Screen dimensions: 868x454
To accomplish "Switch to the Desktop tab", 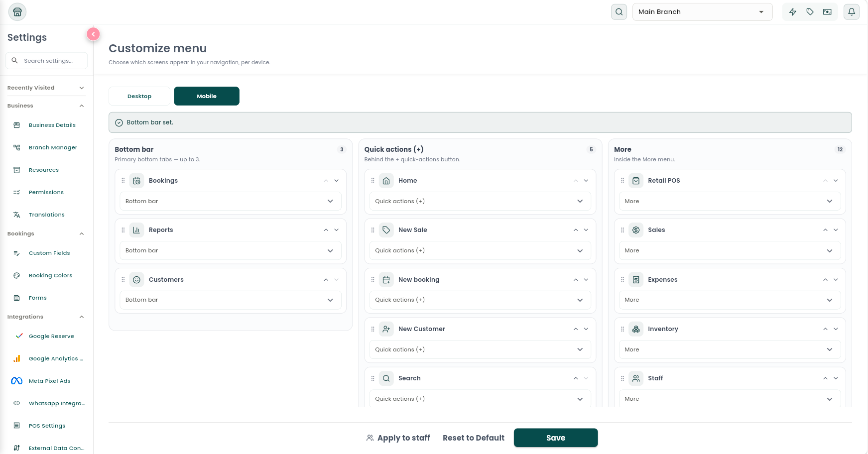I will [x=139, y=96].
